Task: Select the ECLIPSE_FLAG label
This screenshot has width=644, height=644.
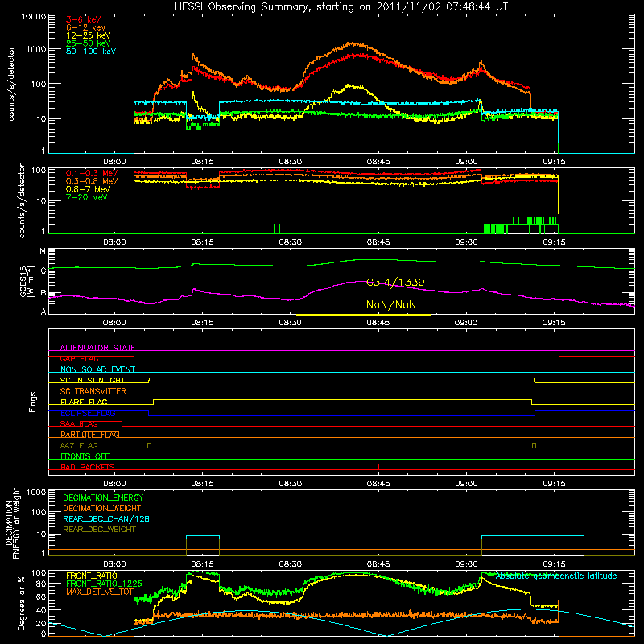Action: pyautogui.click(x=88, y=413)
